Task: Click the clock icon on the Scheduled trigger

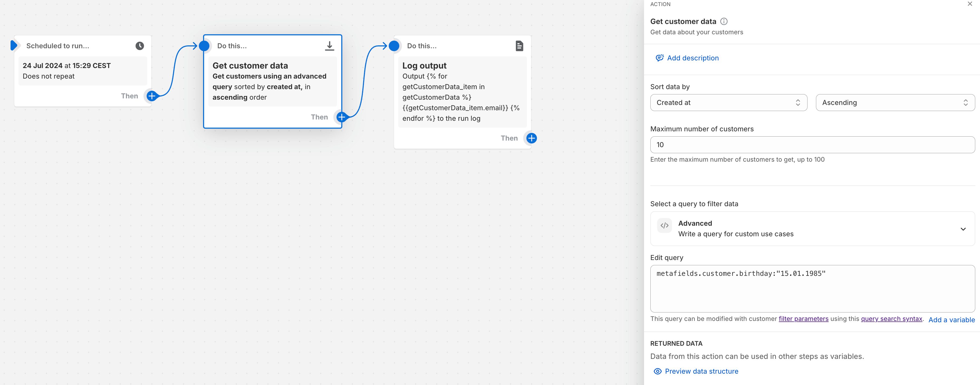Action: point(140,46)
